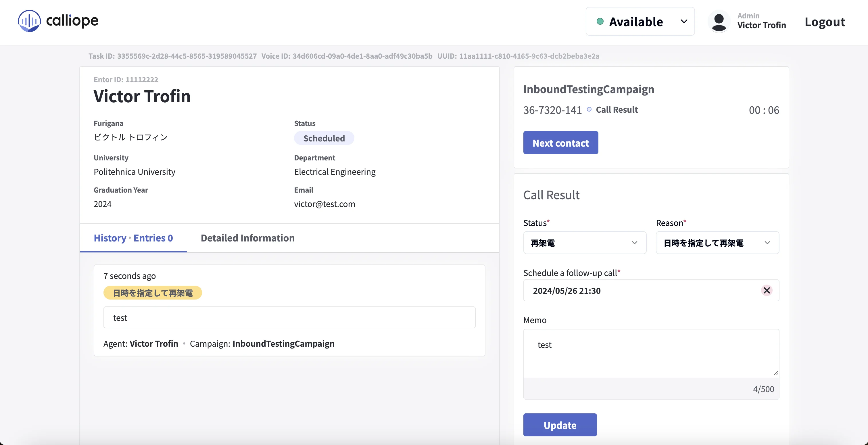The height and width of the screenshot is (445, 868).
Task: Click the Update button
Action: coord(560,425)
